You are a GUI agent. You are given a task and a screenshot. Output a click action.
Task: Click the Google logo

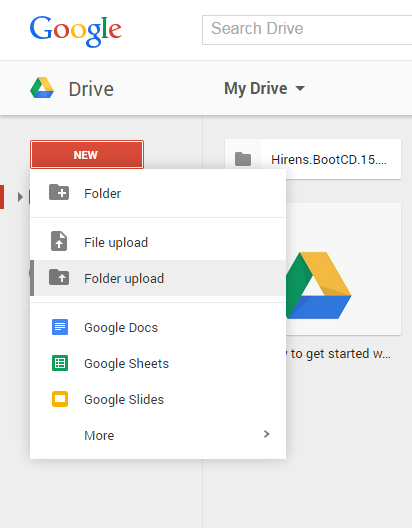tap(75, 31)
